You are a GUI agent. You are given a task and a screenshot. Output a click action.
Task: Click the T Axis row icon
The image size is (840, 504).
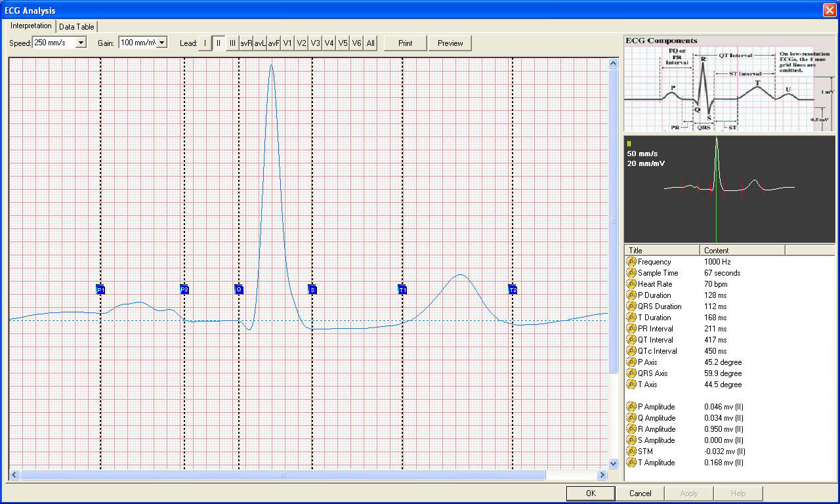(x=631, y=385)
